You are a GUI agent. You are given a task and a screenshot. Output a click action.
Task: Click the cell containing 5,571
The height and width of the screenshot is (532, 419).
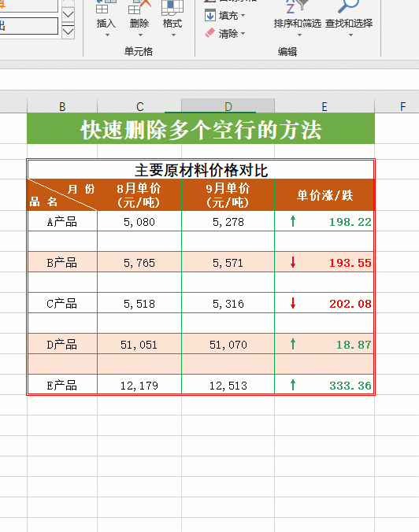pos(228,262)
